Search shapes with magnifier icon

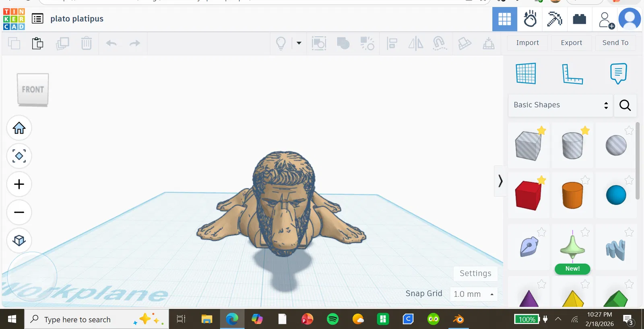[625, 105]
